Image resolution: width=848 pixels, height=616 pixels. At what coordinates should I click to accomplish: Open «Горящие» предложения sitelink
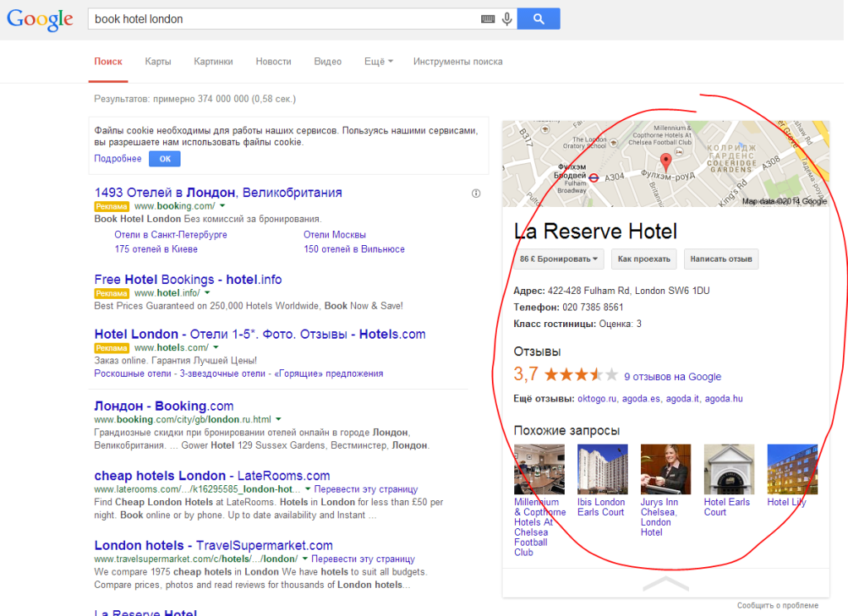pyautogui.click(x=329, y=373)
